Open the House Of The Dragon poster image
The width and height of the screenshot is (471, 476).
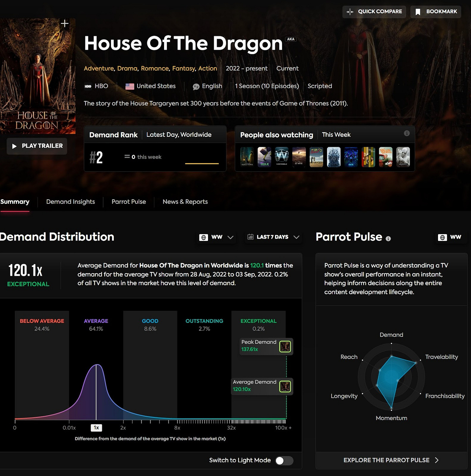coord(38,76)
